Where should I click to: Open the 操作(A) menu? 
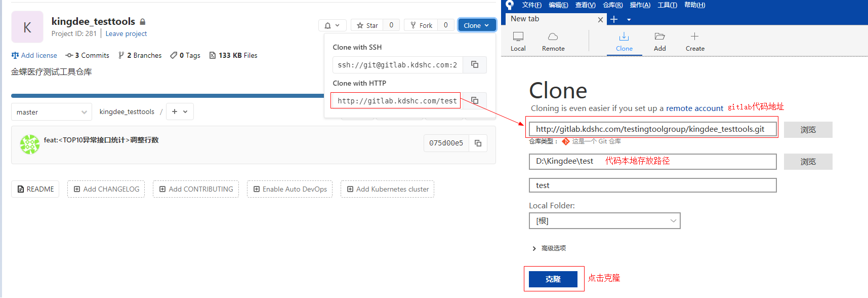tap(640, 5)
